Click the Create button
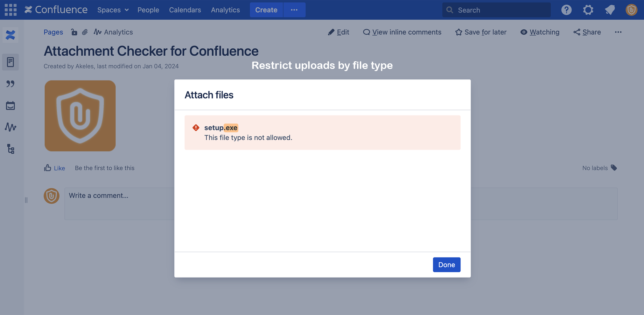Screen dimensions: 644x315 tap(266, 10)
